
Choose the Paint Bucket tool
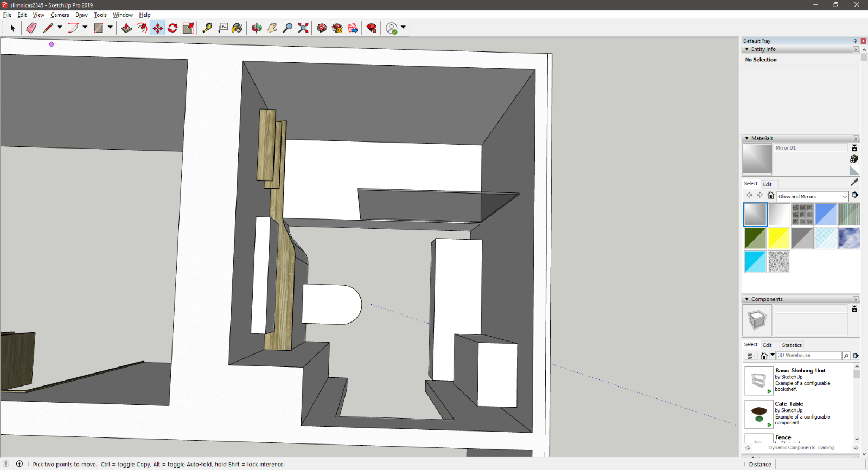(237, 28)
